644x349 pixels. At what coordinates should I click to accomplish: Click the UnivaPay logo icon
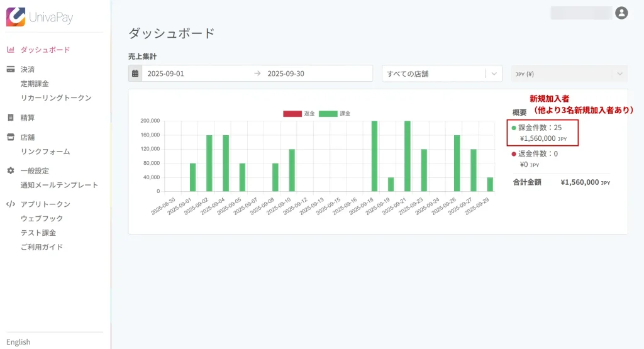click(x=16, y=17)
